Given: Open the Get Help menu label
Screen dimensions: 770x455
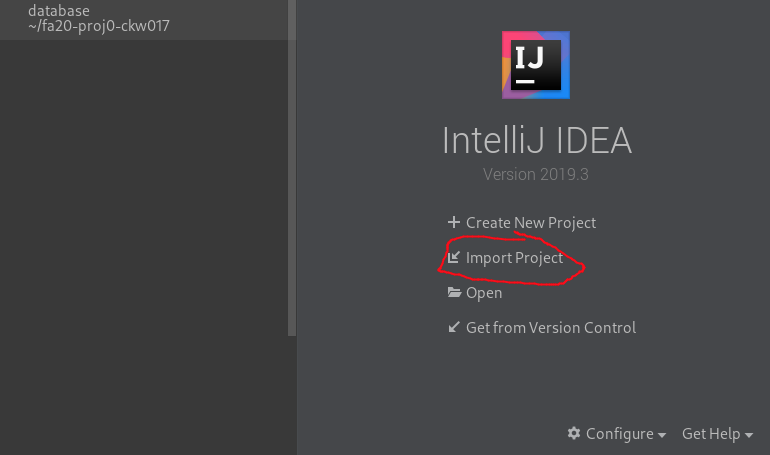Looking at the screenshot, I should 710,434.
